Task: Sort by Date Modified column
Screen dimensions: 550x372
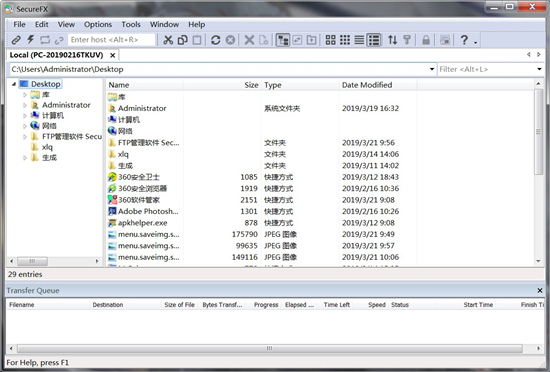Action: 378,85
